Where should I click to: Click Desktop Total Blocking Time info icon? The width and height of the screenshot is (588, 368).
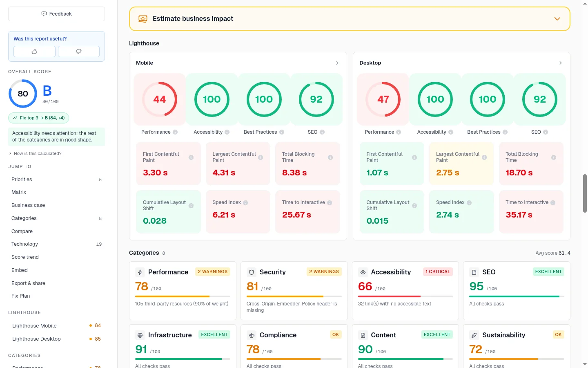pos(554,157)
